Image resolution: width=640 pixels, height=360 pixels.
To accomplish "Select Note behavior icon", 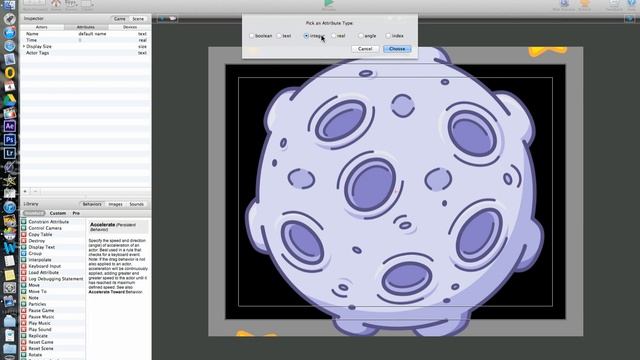I will pos(24,298).
